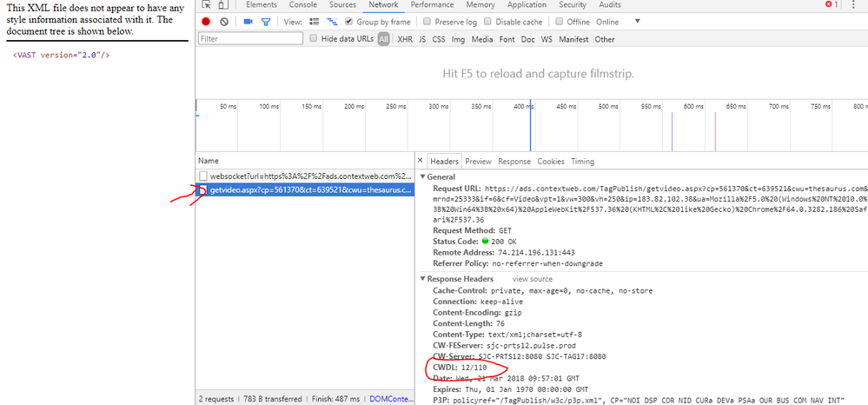The width and height of the screenshot is (868, 405).
Task: Switch to the Console tab
Action: pyautogui.click(x=303, y=5)
